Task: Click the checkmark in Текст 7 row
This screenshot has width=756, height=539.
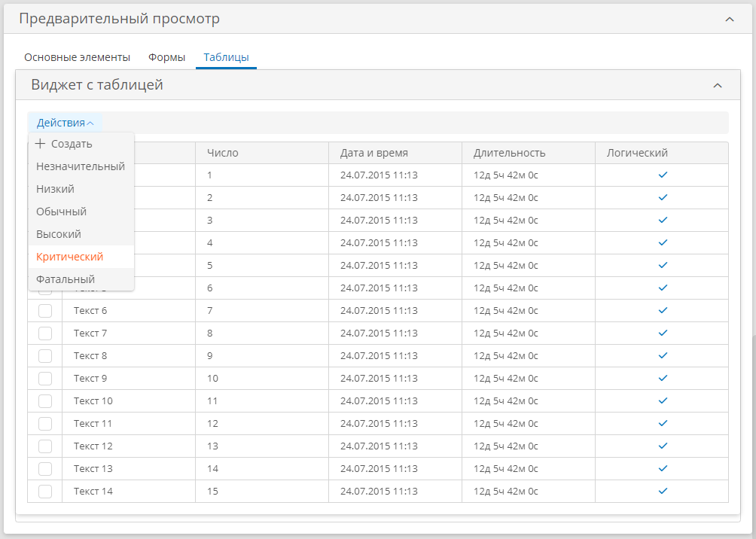Action: (x=663, y=333)
